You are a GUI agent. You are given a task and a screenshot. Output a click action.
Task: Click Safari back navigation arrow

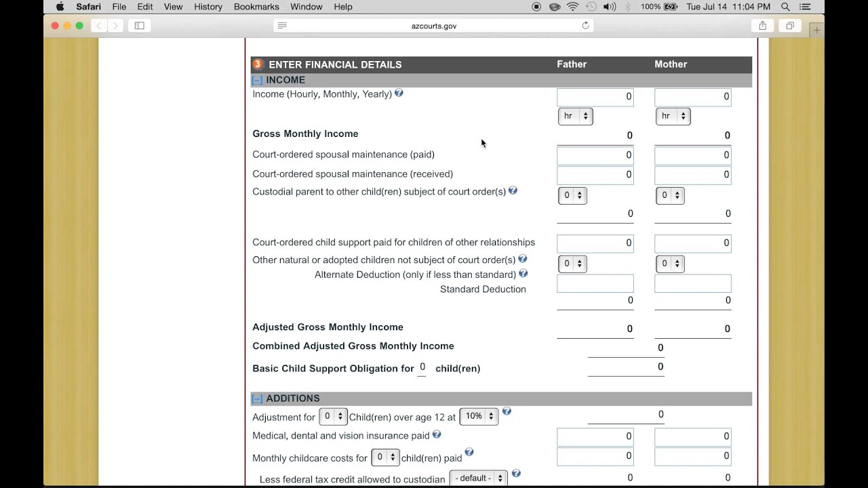click(x=99, y=26)
